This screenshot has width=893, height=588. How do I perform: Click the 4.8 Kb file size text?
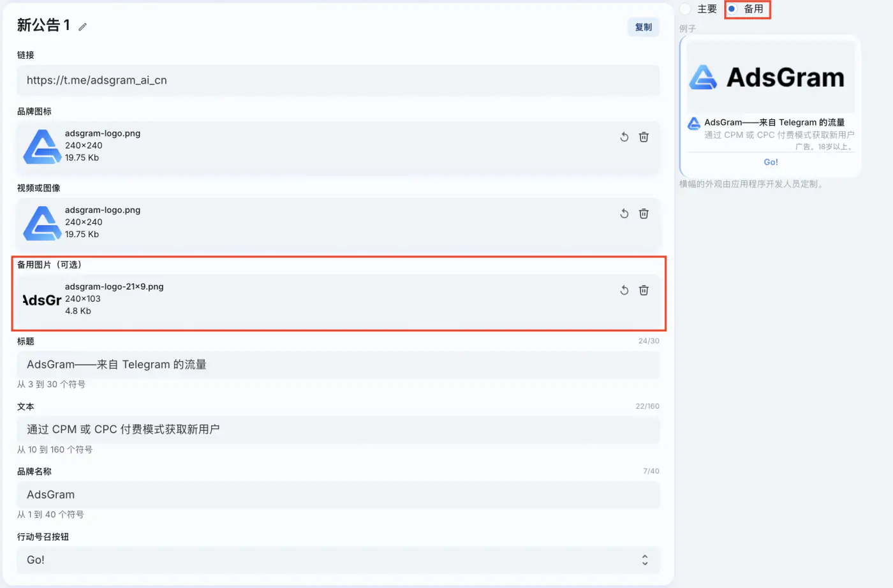pyautogui.click(x=78, y=311)
